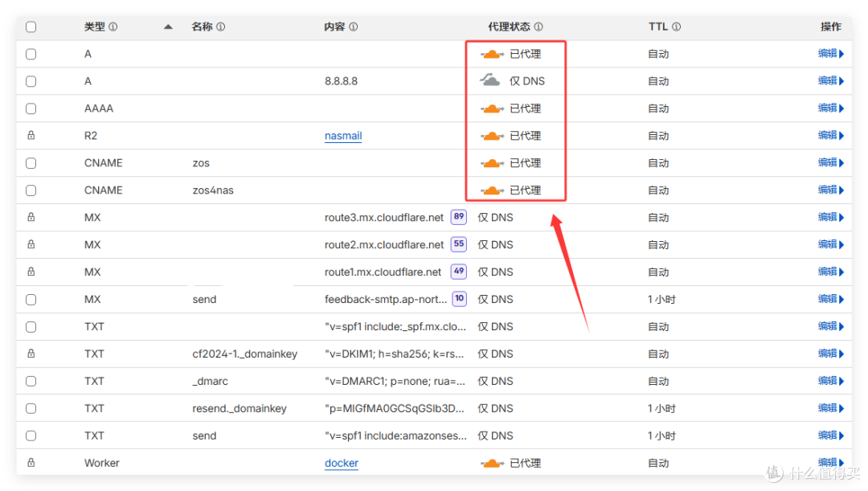Click lock icon on route3 MX row

[x=31, y=217]
